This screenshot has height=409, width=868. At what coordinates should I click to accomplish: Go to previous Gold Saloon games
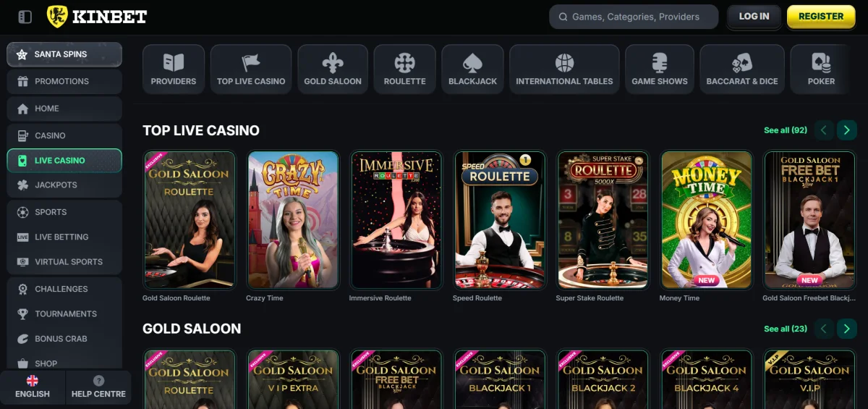(x=823, y=329)
